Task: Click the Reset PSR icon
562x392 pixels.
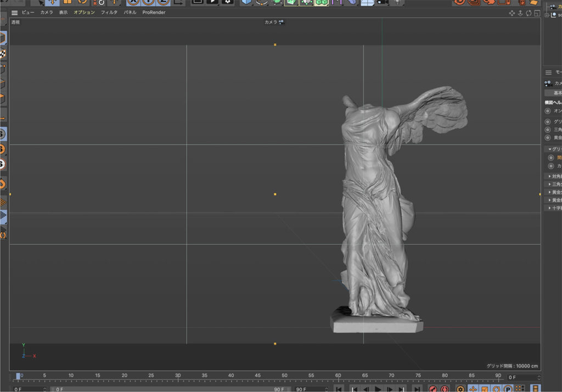Action: click(99, 2)
